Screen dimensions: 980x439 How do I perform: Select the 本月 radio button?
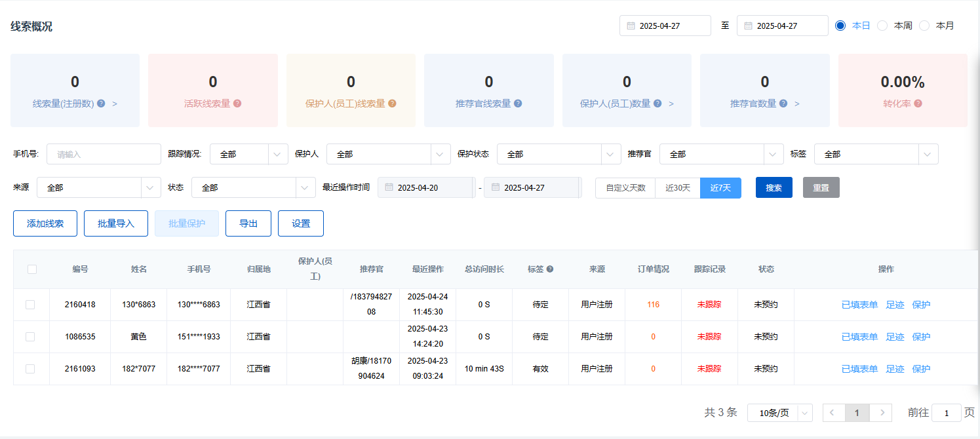(924, 26)
